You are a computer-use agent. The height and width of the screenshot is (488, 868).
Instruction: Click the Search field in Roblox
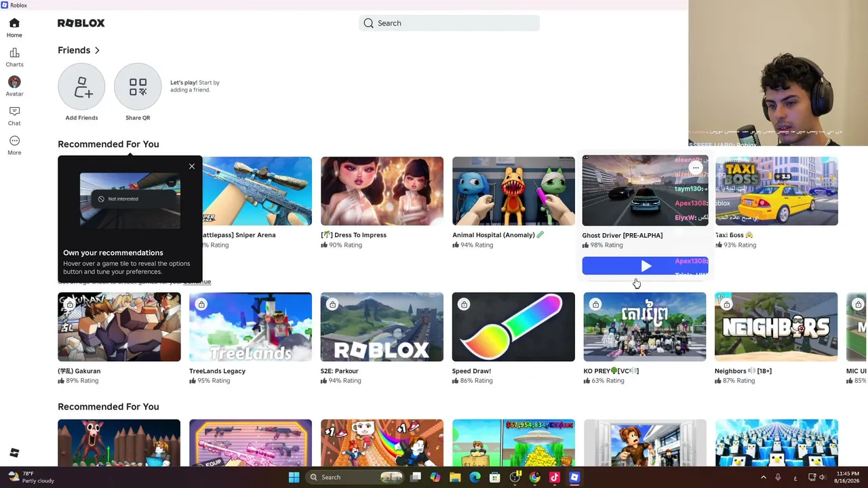(x=449, y=23)
